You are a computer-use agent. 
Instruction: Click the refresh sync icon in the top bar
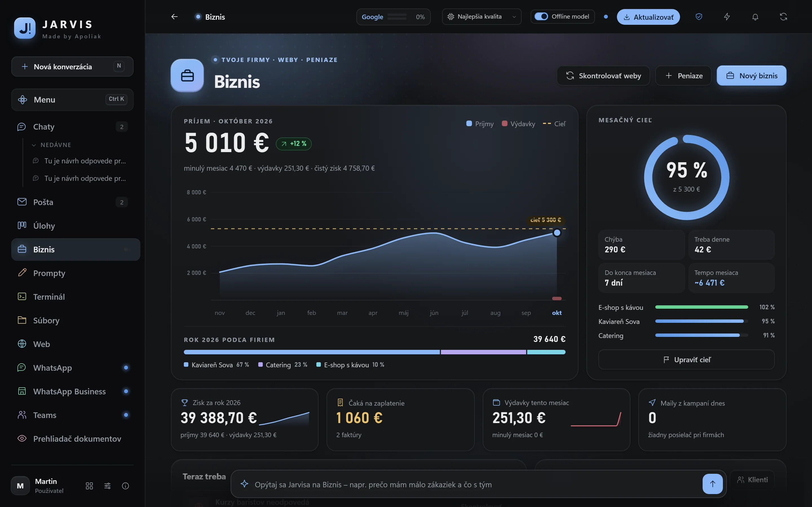[783, 17]
